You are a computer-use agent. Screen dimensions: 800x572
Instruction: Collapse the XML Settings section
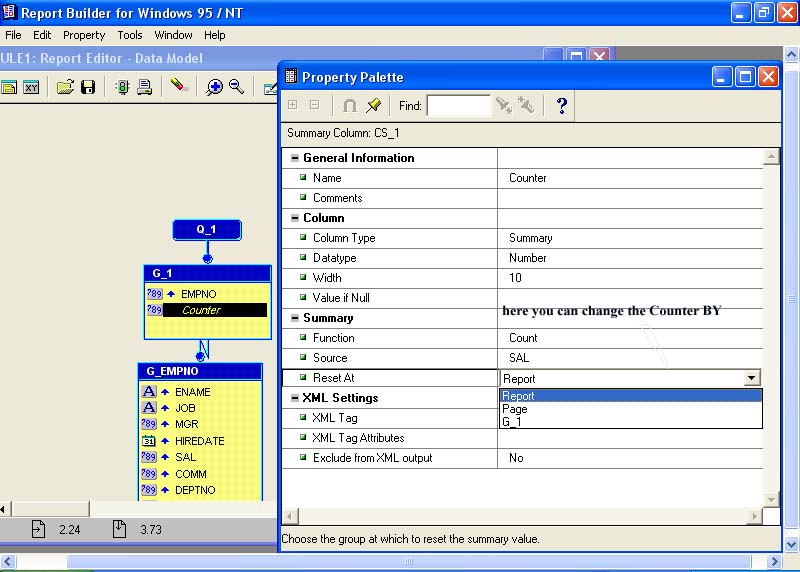(x=295, y=398)
